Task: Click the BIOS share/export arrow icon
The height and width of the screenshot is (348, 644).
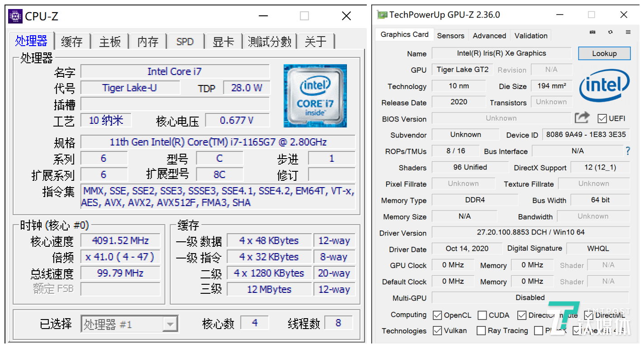Action: (x=582, y=118)
